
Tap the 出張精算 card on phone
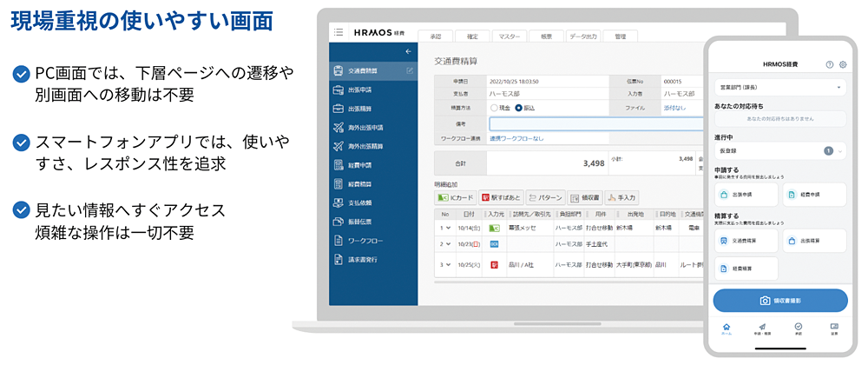tap(815, 241)
